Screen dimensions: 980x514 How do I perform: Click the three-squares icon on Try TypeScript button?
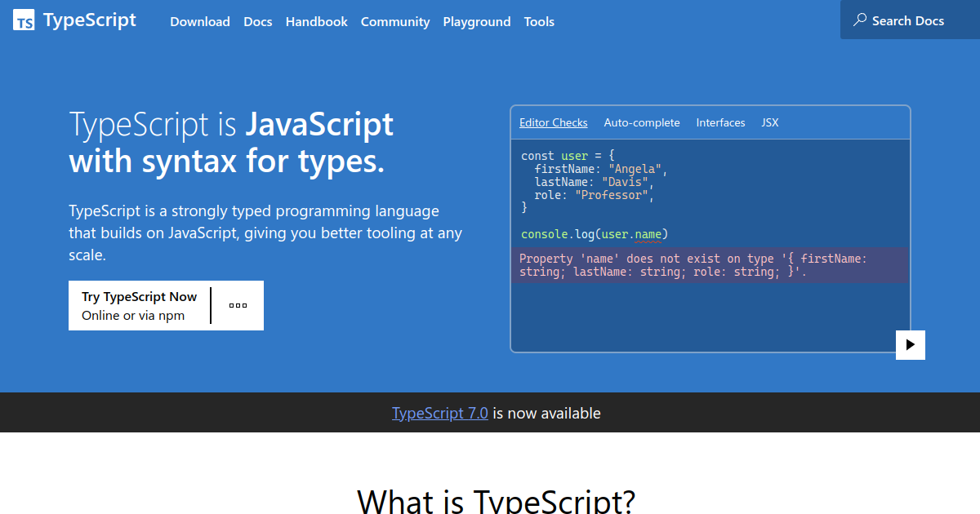(x=238, y=305)
